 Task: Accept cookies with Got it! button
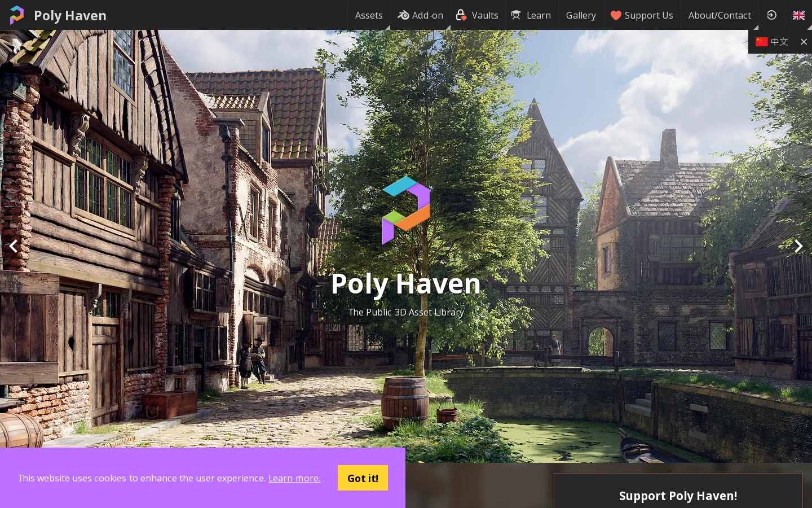pyautogui.click(x=363, y=478)
